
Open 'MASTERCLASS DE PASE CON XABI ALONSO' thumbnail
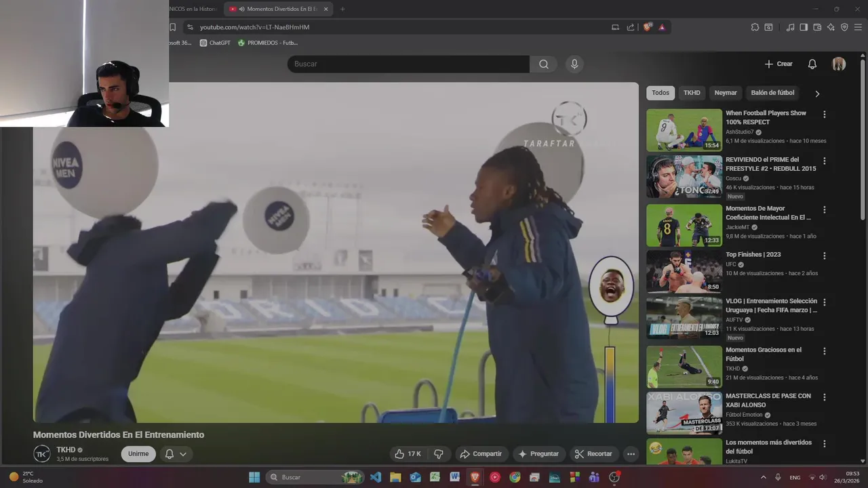point(684,413)
